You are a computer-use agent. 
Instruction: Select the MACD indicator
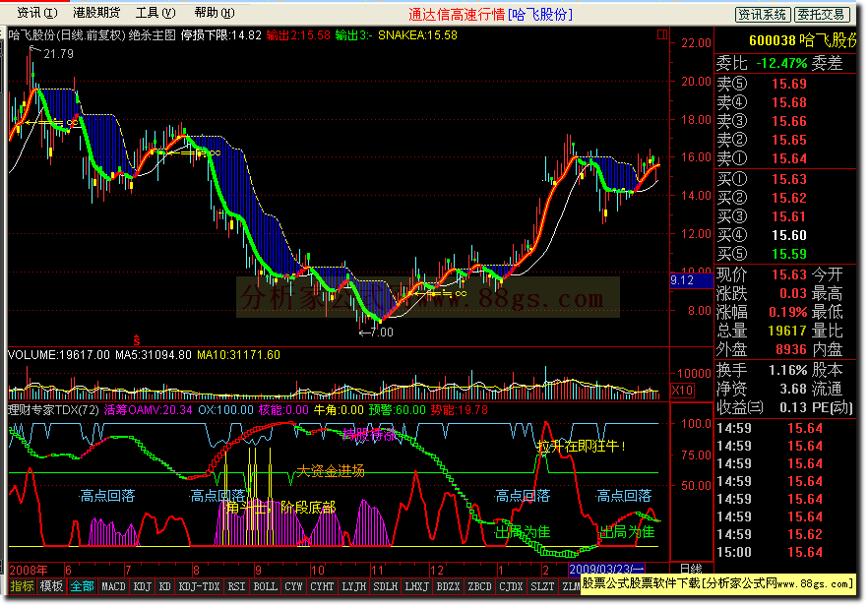[x=113, y=586]
